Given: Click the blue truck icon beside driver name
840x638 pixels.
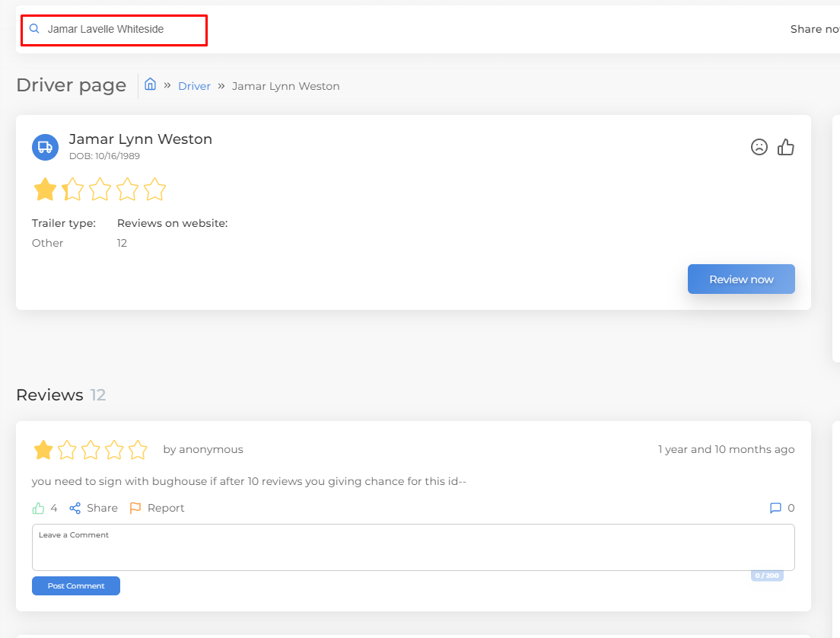Looking at the screenshot, I should coord(45,147).
